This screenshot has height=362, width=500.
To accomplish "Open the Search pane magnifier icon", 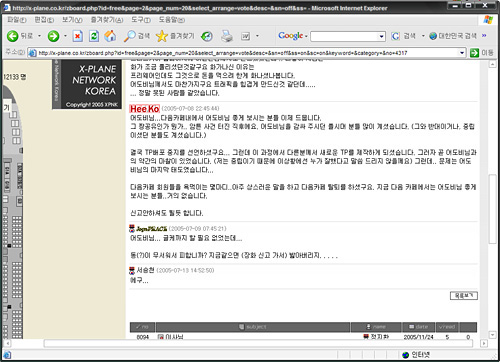I will [x=130, y=36].
